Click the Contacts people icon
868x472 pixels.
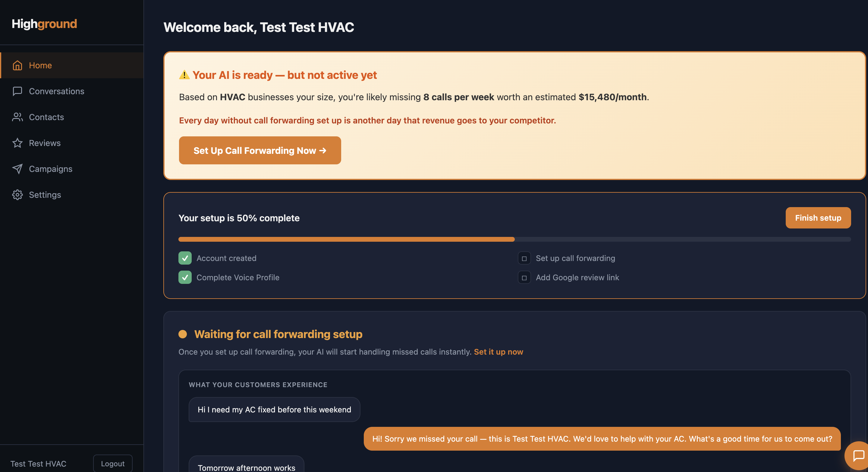pyautogui.click(x=17, y=117)
